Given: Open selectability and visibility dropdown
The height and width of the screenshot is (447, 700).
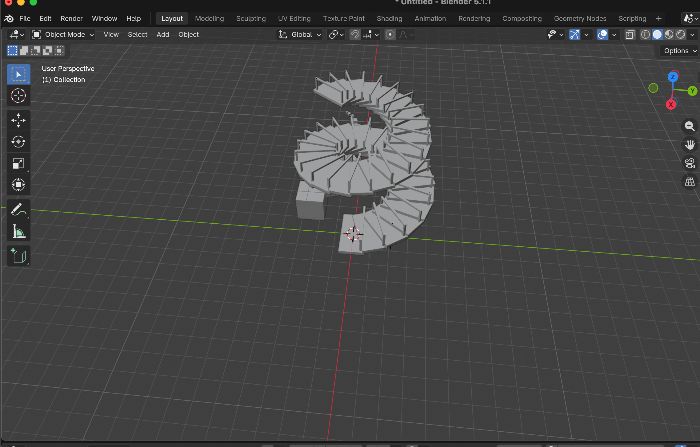Looking at the screenshot, I should click(x=555, y=34).
